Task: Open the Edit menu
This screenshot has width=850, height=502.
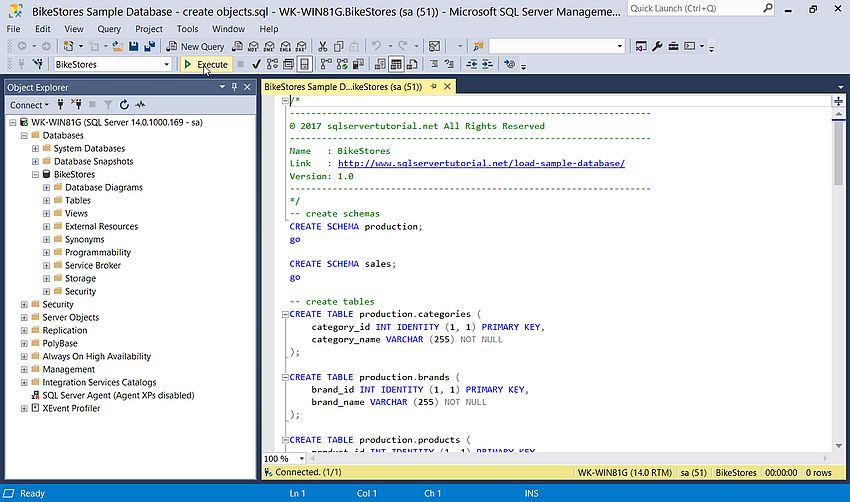Action: point(42,29)
